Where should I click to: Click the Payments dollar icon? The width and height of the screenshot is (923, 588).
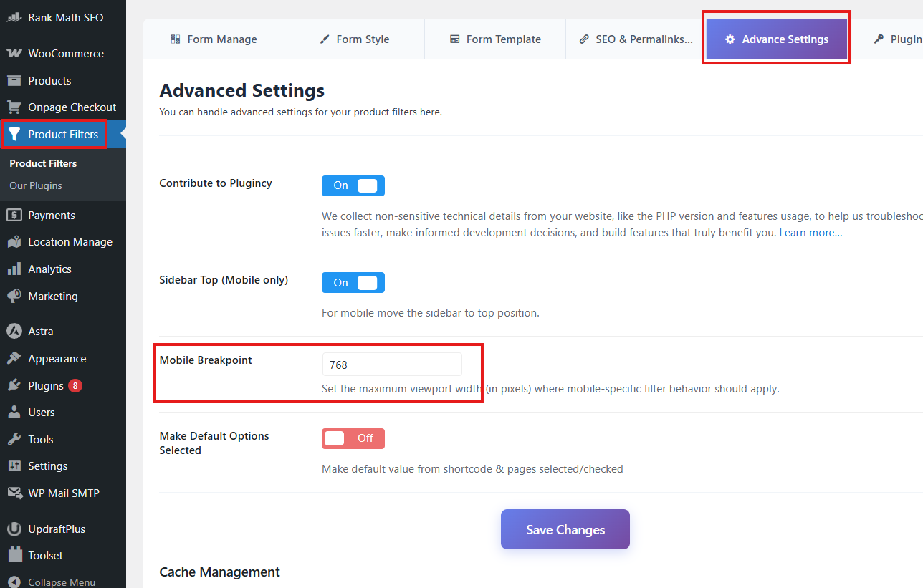14,216
